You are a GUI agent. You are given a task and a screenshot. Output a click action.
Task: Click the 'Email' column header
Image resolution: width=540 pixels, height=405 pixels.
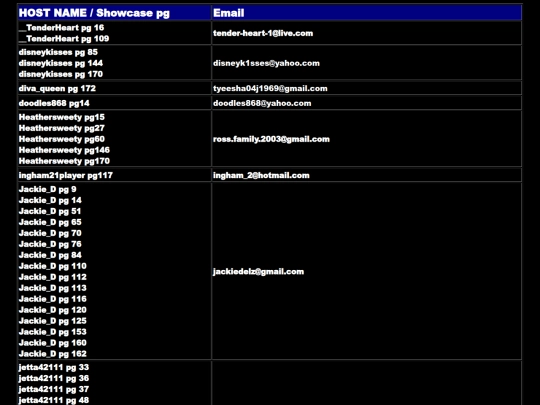coord(367,13)
